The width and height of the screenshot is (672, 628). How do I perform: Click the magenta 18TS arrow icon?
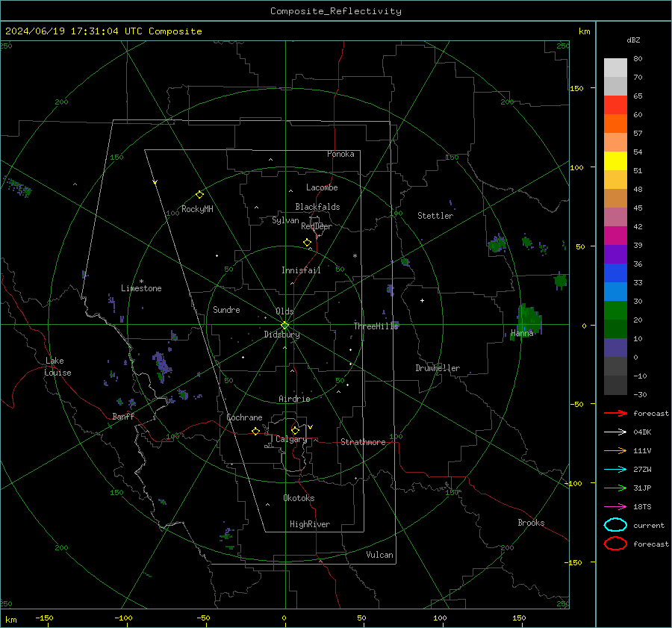click(615, 506)
